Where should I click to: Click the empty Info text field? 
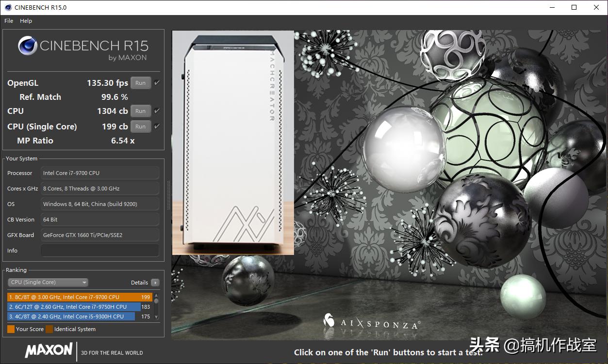[x=100, y=251]
